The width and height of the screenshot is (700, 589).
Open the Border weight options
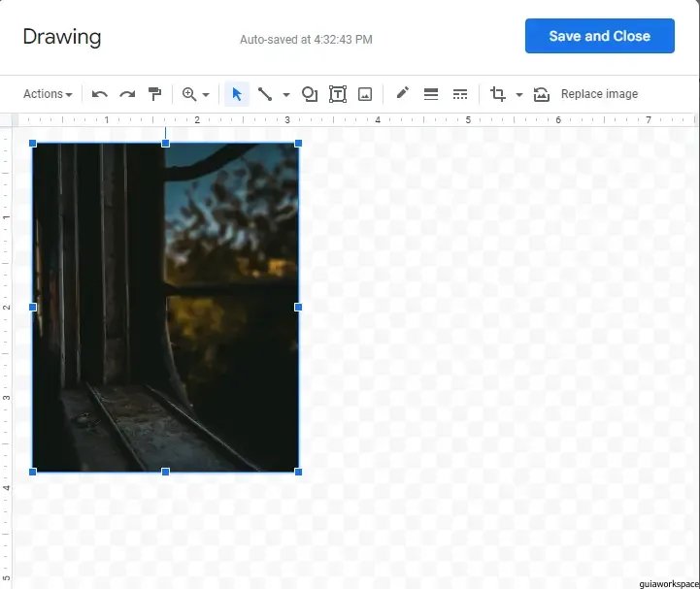click(431, 94)
